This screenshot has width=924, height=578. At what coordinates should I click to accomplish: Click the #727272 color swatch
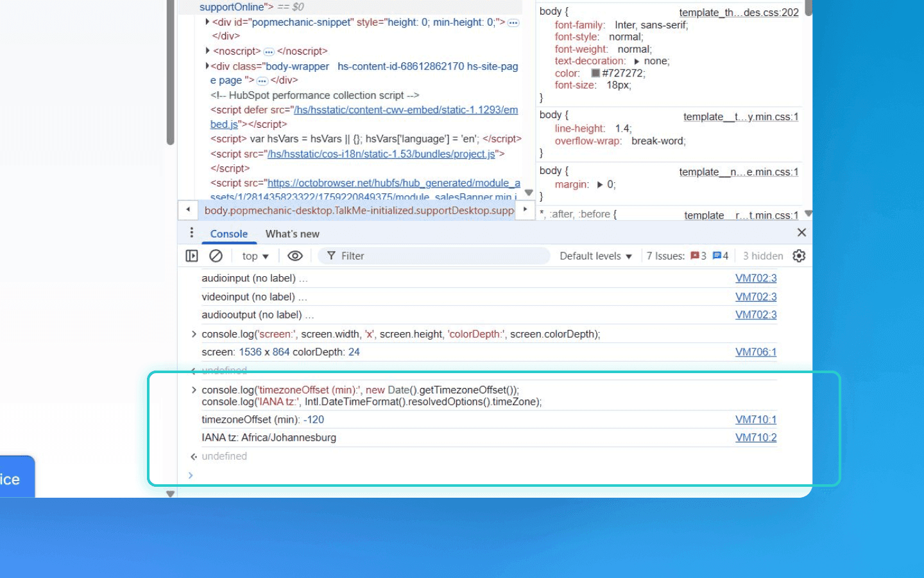tap(595, 73)
